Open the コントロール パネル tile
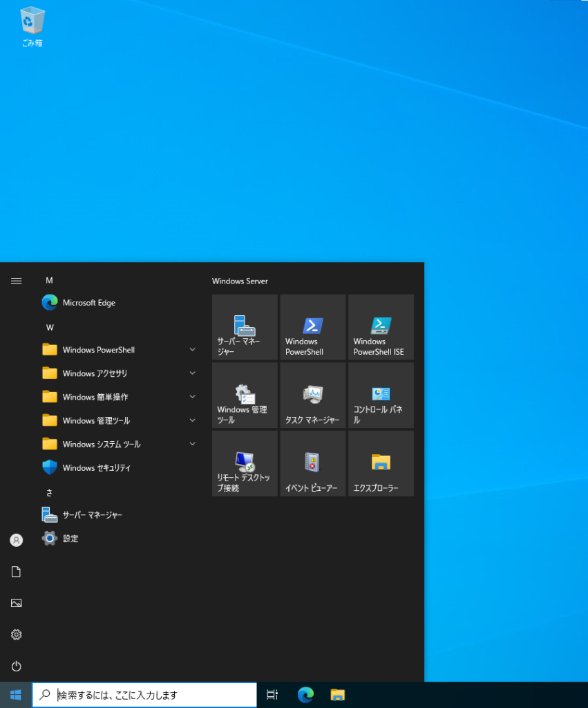Screen dimensions: 588x708 coord(381,395)
